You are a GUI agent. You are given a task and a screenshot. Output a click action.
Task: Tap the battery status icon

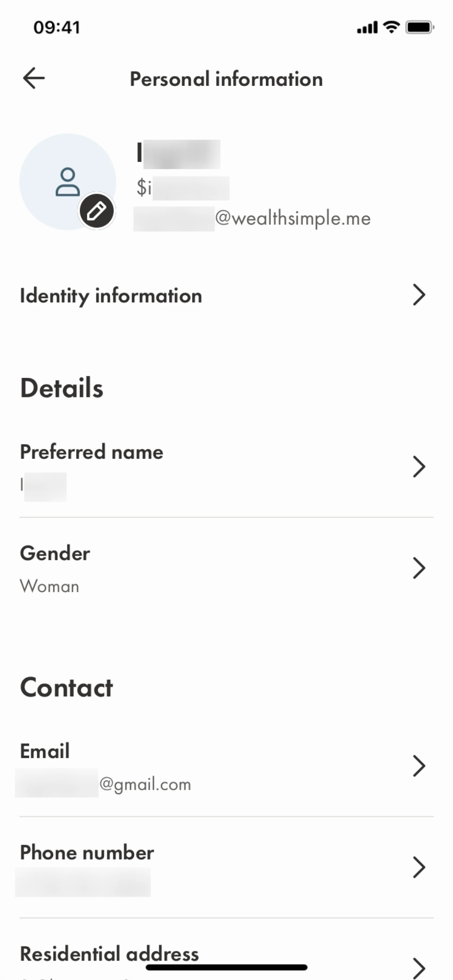(419, 27)
